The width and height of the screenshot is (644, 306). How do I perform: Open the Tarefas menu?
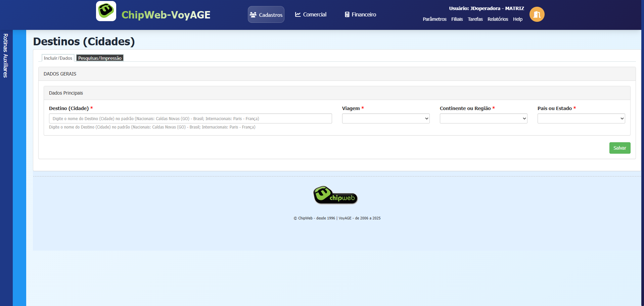pos(475,19)
